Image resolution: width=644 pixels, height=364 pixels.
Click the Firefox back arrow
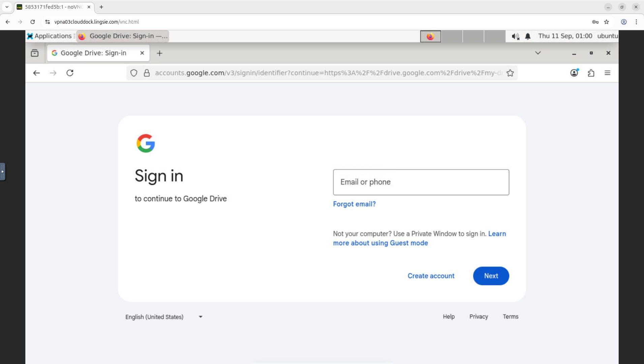pos(36,73)
